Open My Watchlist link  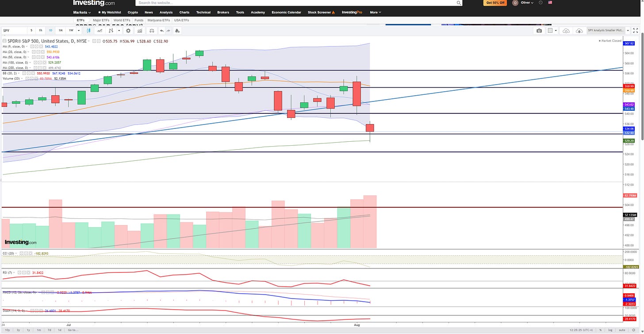109,12
